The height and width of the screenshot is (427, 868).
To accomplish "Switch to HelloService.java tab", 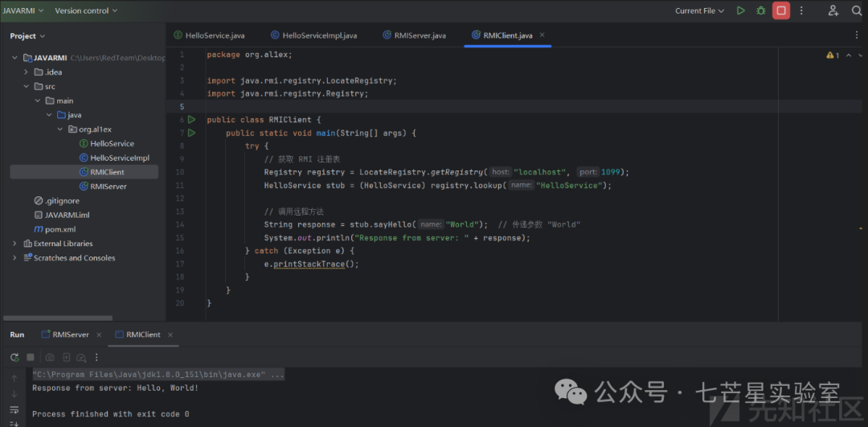I will tap(209, 35).
